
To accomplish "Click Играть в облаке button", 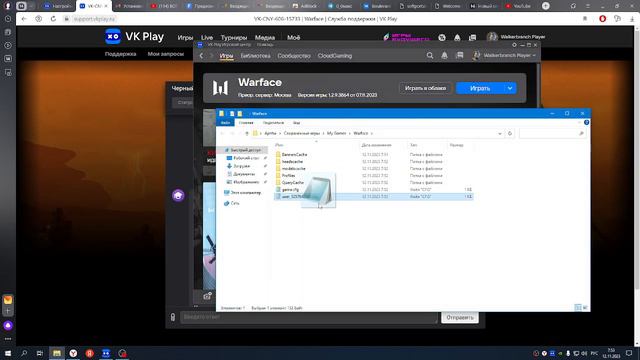I will [425, 88].
